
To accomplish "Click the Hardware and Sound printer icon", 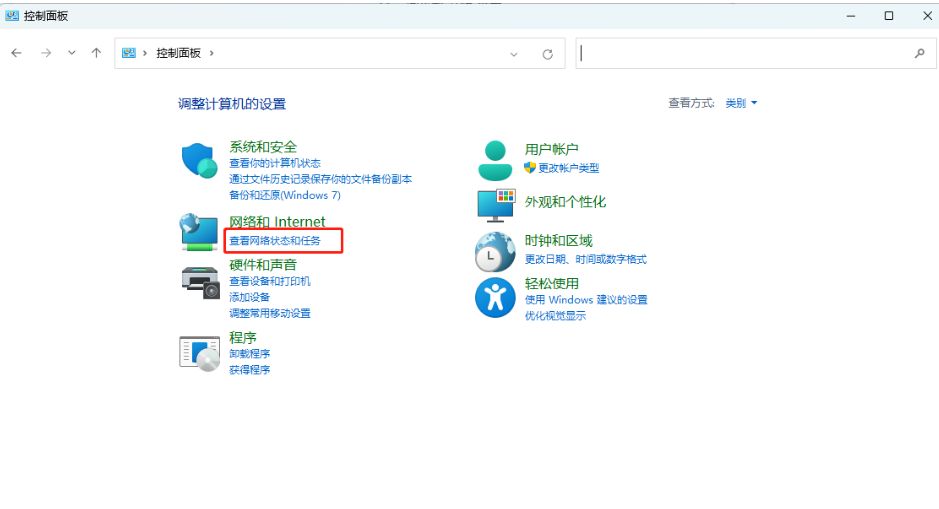I will pos(200,281).
